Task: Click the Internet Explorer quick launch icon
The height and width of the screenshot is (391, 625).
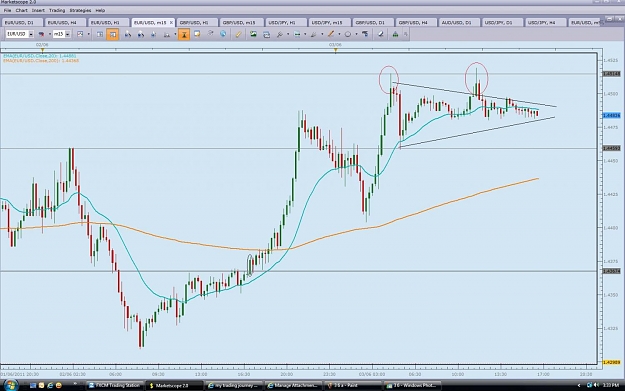Action: tap(50, 385)
